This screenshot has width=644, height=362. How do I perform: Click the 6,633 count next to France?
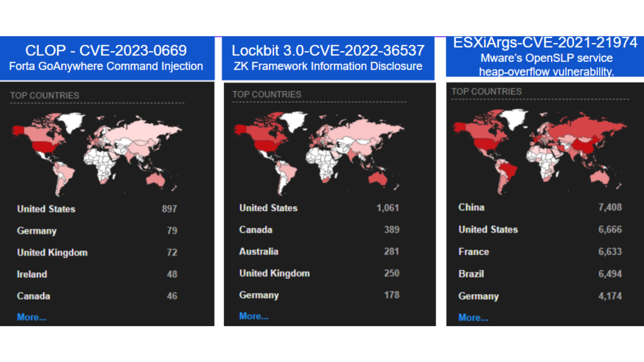pos(610,252)
